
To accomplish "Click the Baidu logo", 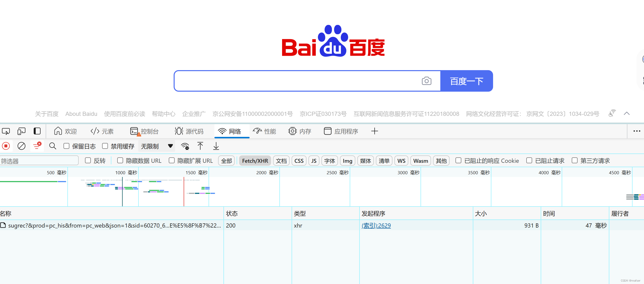I will 333,41.
